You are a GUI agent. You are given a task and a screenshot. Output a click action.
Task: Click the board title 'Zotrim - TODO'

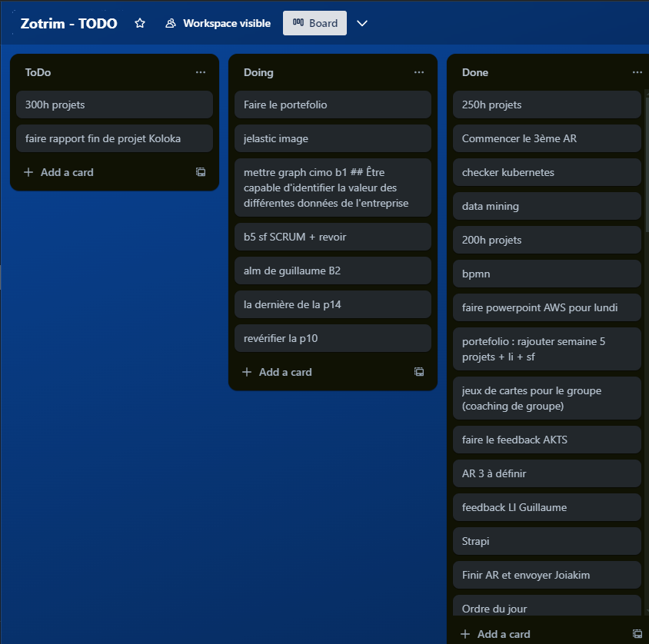click(69, 24)
